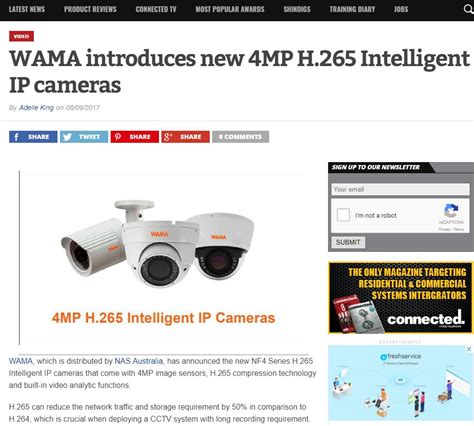Image resolution: width=474 pixels, height=426 pixels.
Task: Open author Adelle King's page
Action: [36, 108]
